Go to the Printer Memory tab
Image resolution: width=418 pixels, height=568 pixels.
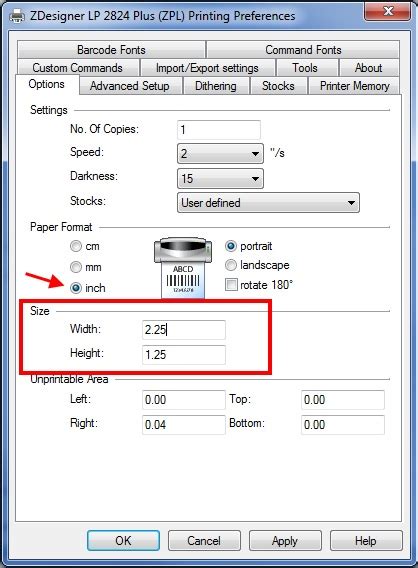(x=354, y=86)
